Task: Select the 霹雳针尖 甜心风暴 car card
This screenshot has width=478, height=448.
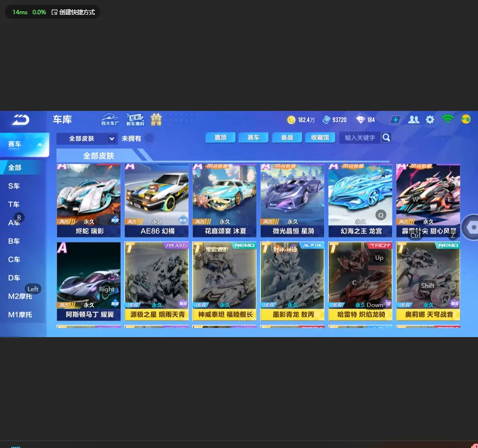Action: tap(428, 201)
